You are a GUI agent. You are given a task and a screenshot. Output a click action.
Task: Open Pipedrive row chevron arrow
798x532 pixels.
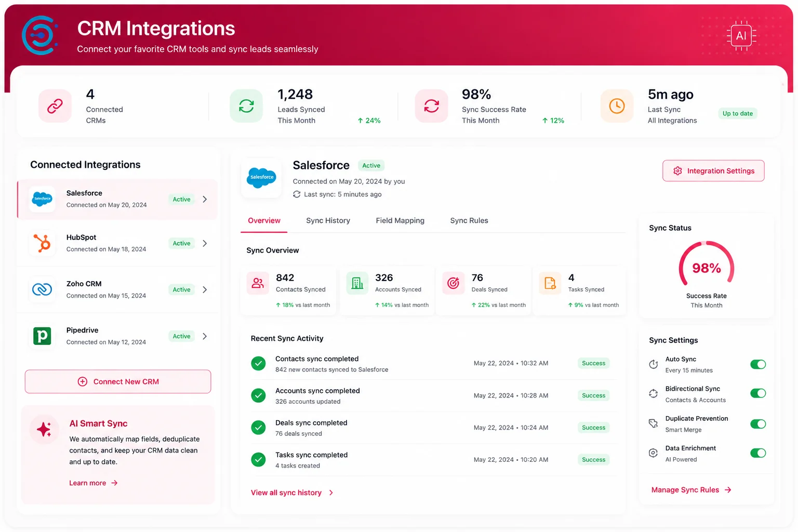pyautogui.click(x=205, y=336)
